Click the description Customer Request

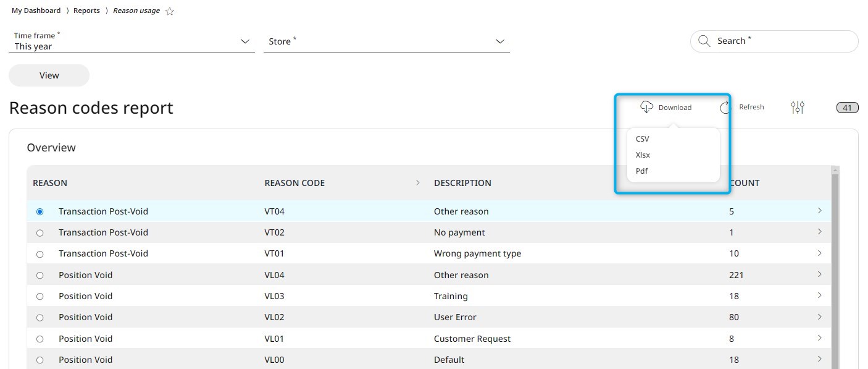tap(472, 339)
